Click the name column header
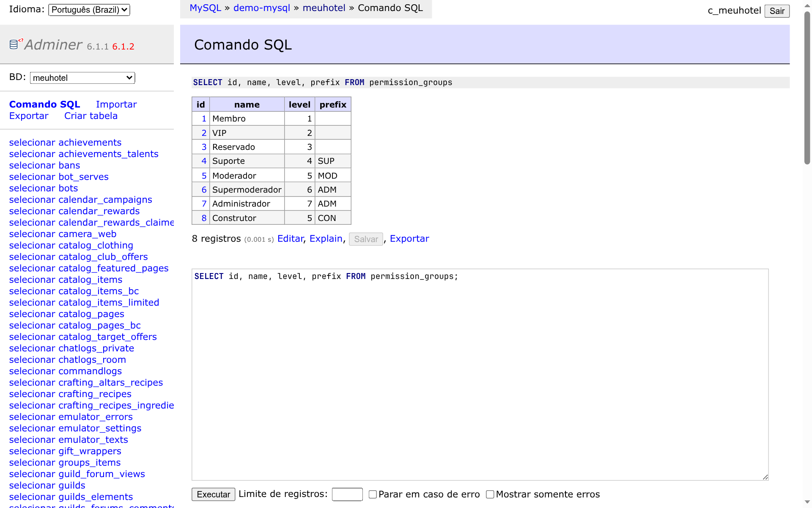 click(247, 105)
